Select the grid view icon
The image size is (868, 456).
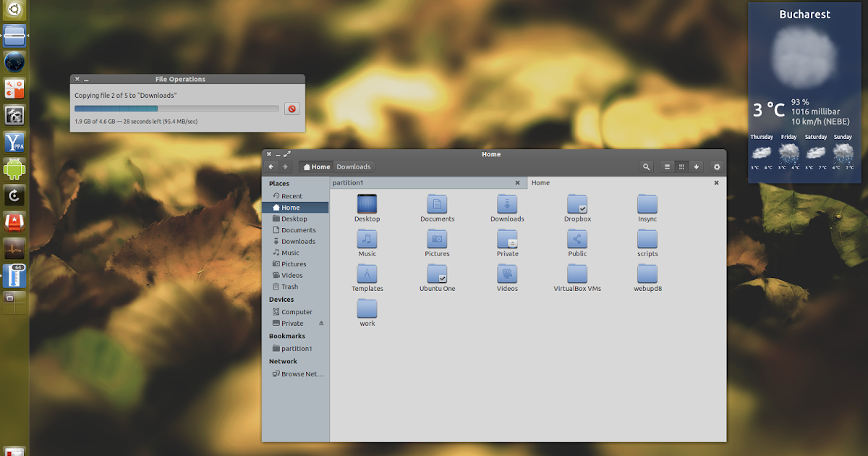click(681, 166)
